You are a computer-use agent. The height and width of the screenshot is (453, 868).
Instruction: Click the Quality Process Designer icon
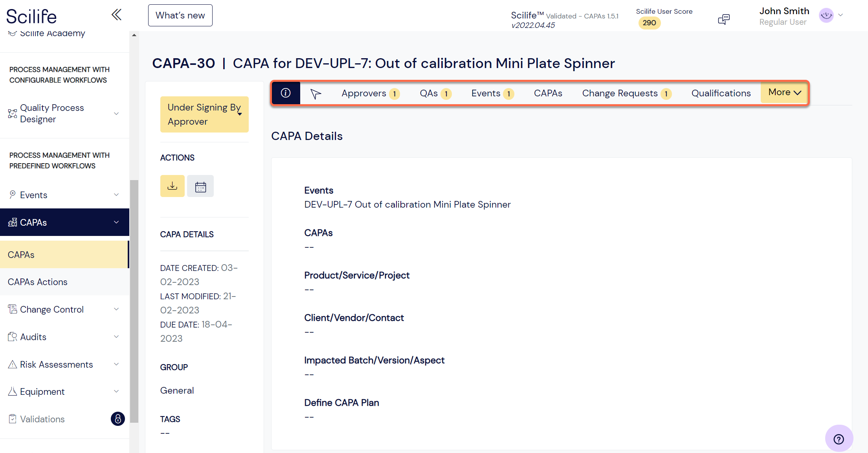tap(13, 114)
